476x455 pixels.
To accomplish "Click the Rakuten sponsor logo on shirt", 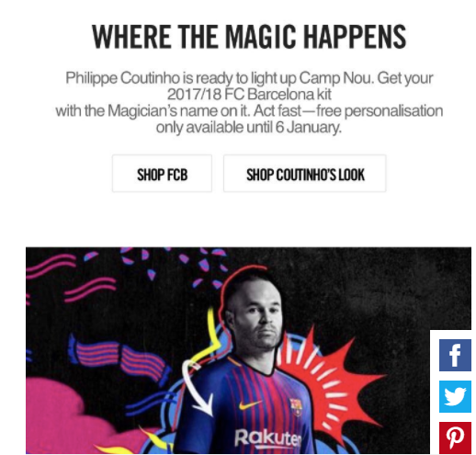I will (268, 438).
